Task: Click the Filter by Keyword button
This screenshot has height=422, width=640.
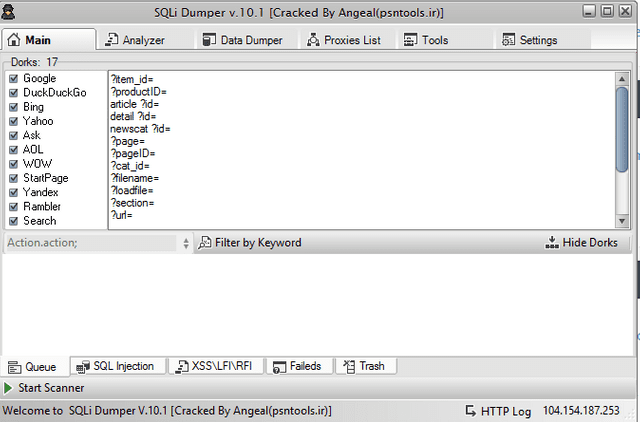Action: pyautogui.click(x=250, y=243)
